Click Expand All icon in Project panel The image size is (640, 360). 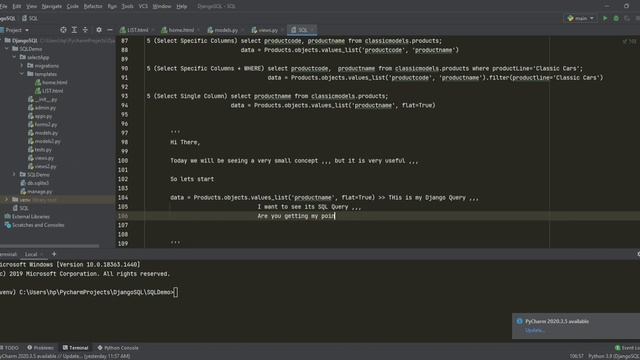point(74,30)
